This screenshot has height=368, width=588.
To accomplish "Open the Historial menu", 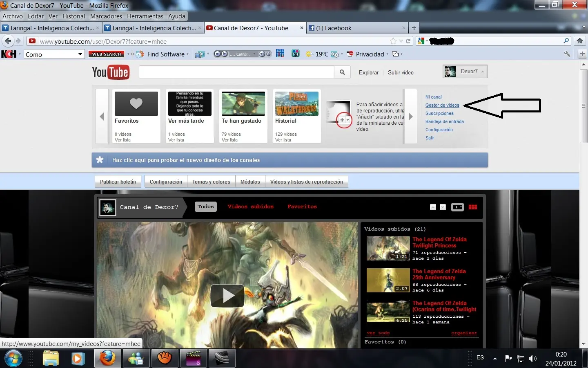I will pyautogui.click(x=74, y=16).
